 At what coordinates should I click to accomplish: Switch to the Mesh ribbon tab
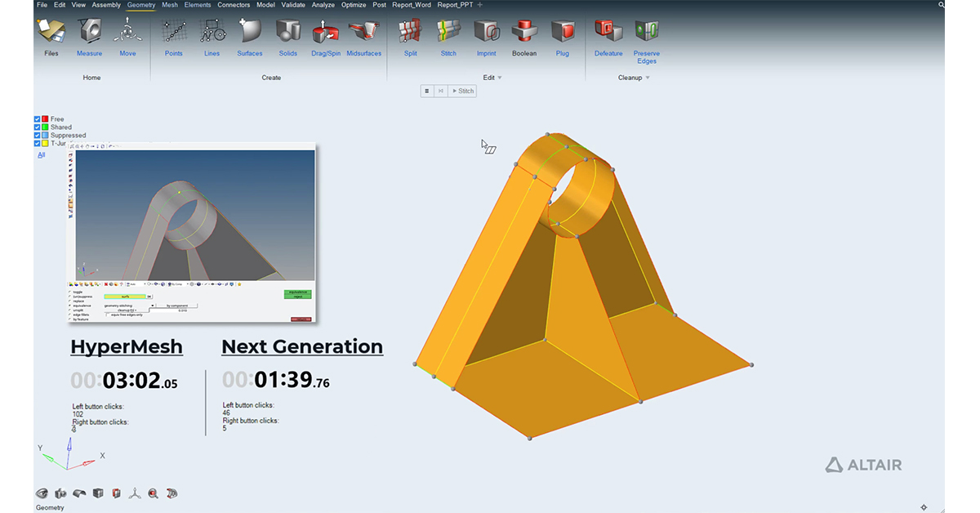click(x=170, y=5)
